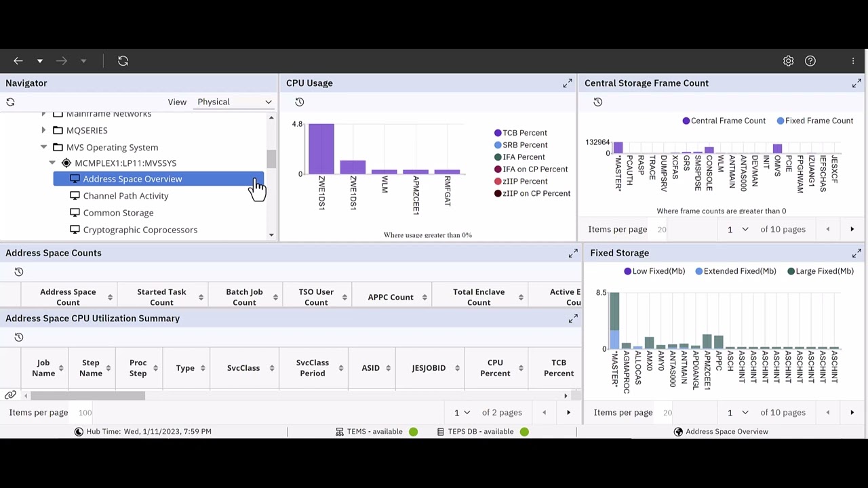Next page in Fixed Storage chart
The width and height of the screenshot is (868, 488).
[852, 412]
